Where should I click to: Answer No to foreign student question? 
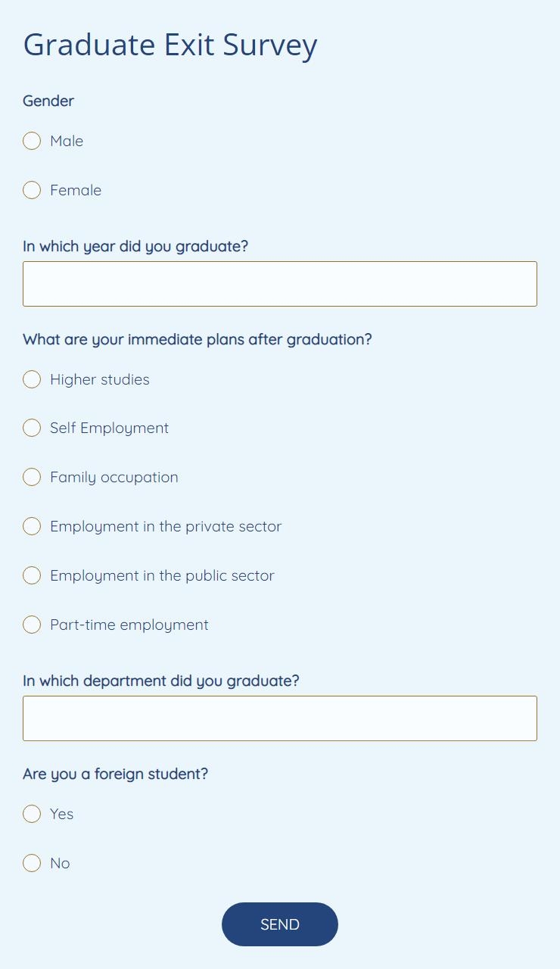click(x=32, y=863)
